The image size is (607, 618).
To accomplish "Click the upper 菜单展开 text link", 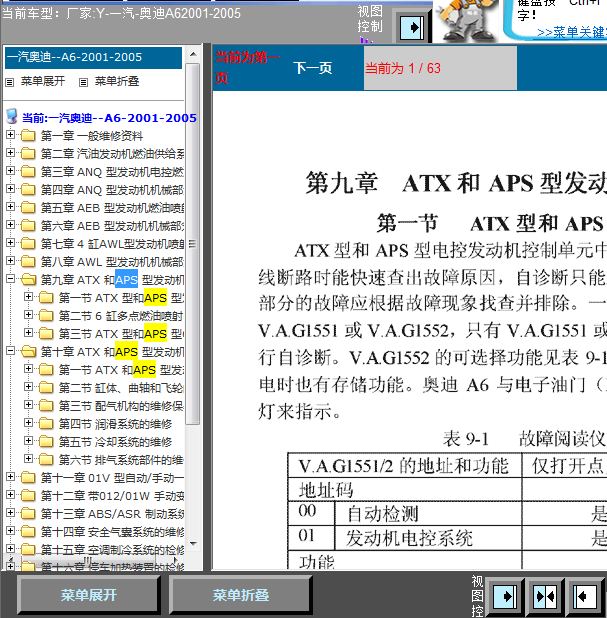I will pyautogui.click(x=43, y=81).
